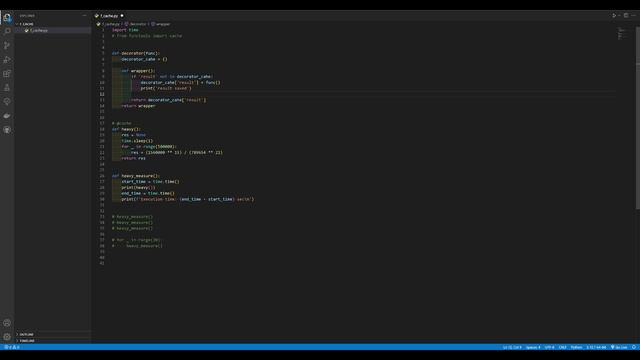This screenshot has width=640, height=360.
Task: Click the 'print(heavy())' line
Action: 138,187
